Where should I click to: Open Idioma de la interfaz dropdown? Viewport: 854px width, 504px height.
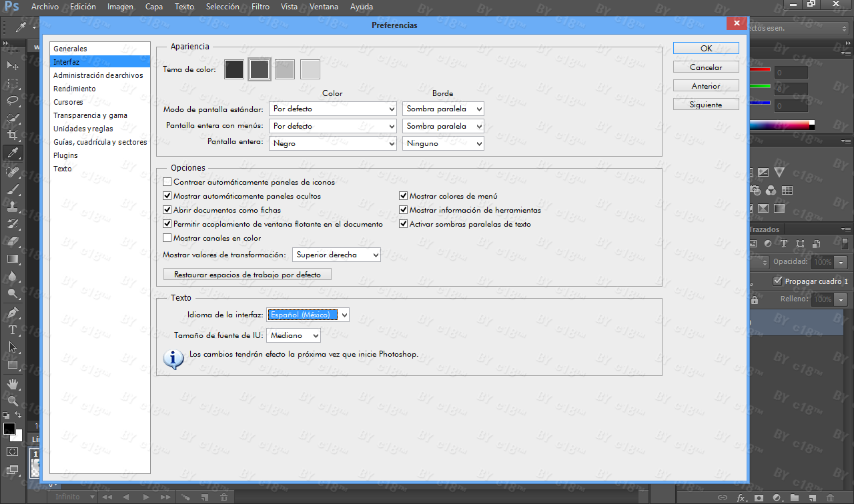click(308, 315)
